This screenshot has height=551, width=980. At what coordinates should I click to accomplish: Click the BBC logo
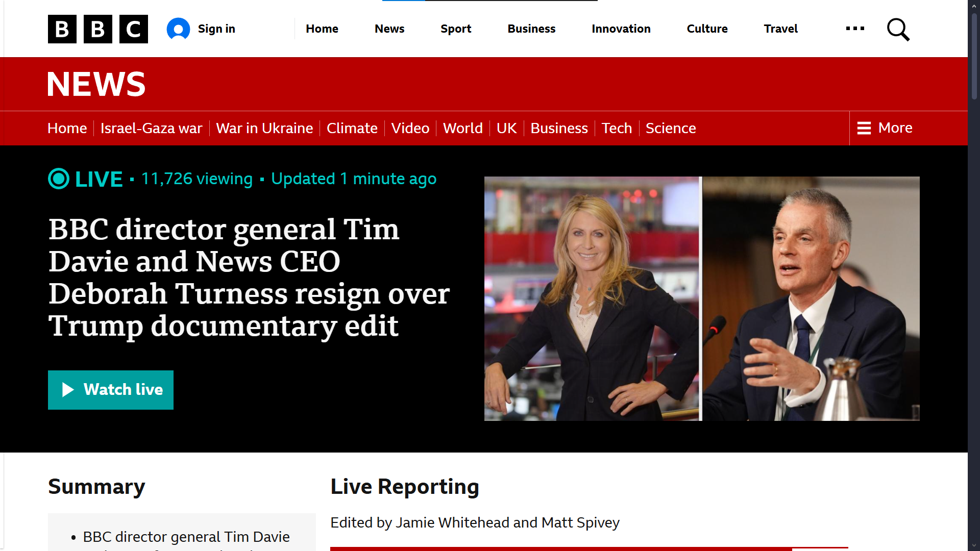pyautogui.click(x=97, y=29)
